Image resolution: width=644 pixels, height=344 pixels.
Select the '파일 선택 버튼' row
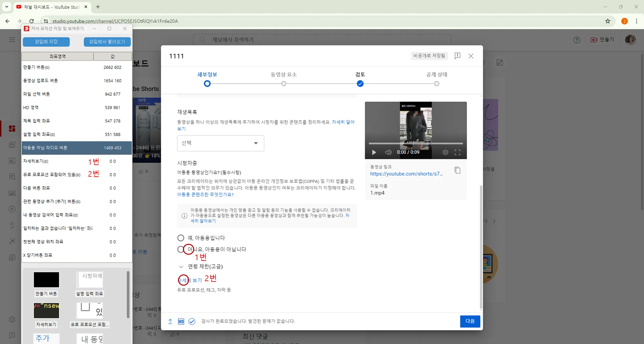pos(77,94)
